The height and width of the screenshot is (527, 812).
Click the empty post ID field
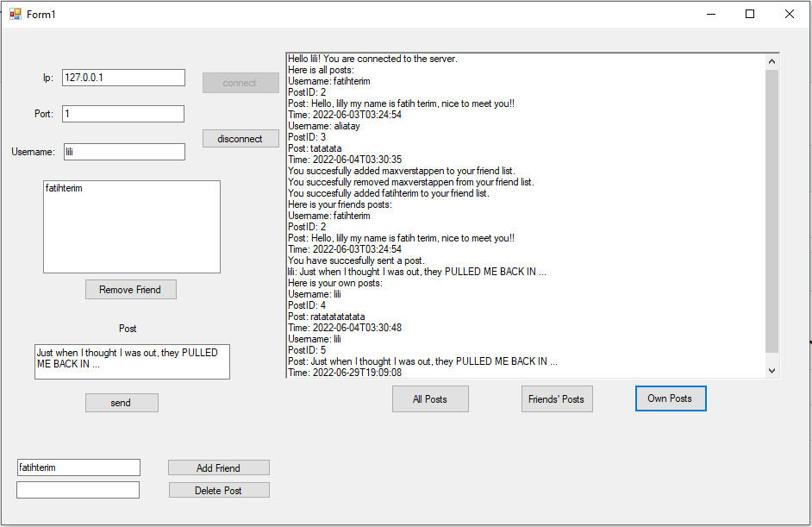(x=78, y=490)
